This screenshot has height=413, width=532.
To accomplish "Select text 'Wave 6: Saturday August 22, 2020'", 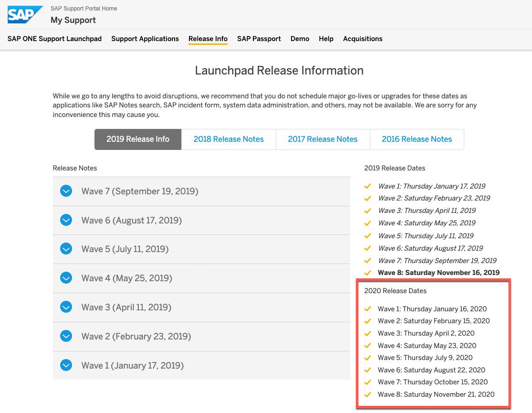I will click(x=432, y=370).
